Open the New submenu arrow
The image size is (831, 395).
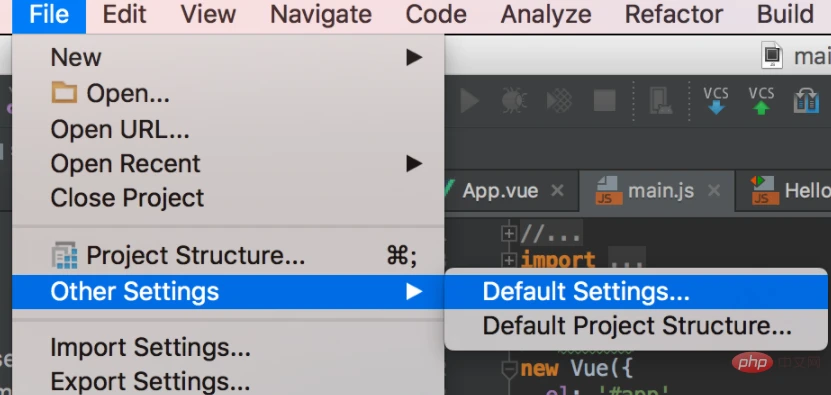(x=414, y=57)
